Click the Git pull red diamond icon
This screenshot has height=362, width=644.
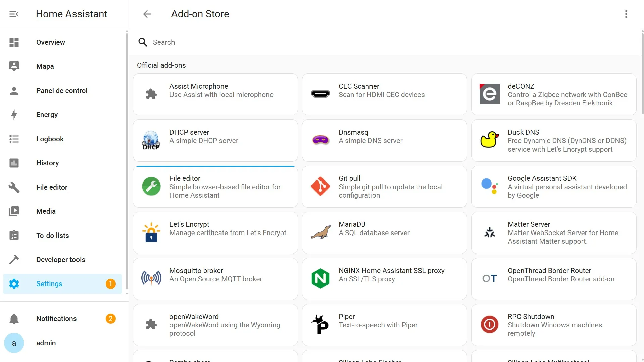click(320, 186)
